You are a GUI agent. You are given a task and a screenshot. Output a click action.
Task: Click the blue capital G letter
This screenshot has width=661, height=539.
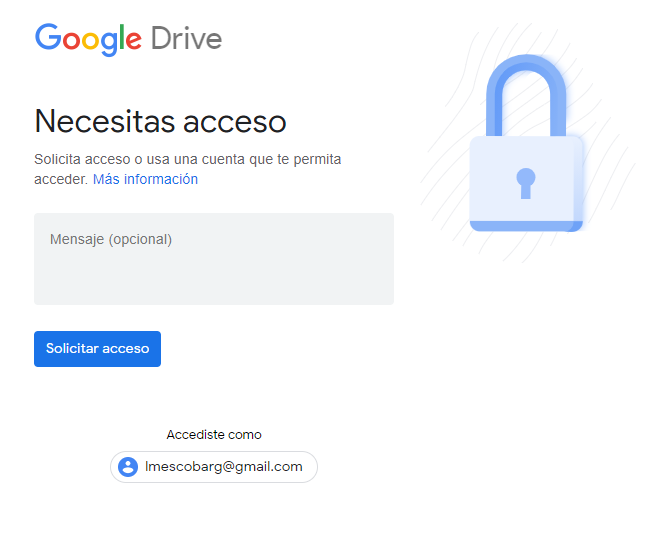coord(48,37)
